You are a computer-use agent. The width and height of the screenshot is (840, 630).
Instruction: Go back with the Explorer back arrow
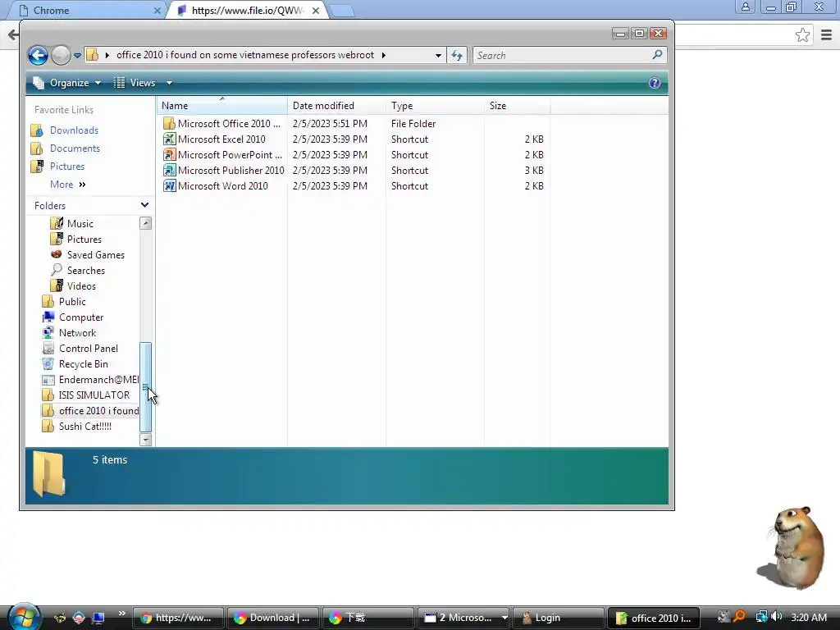point(38,55)
